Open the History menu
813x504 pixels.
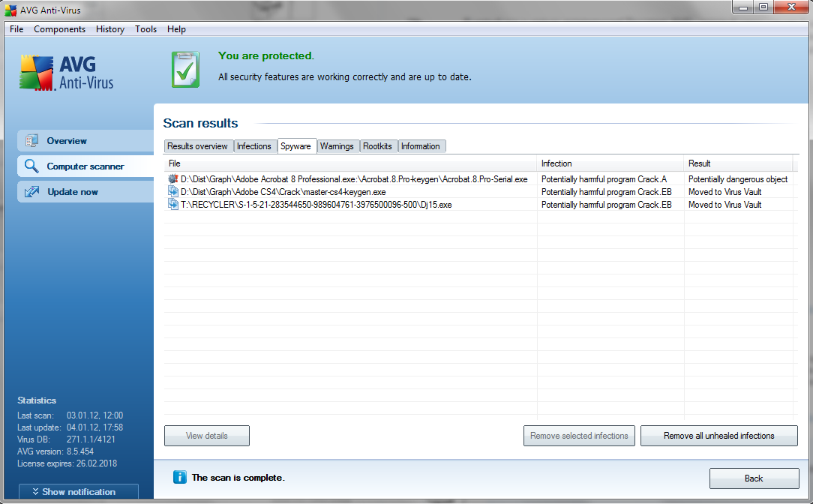point(110,29)
